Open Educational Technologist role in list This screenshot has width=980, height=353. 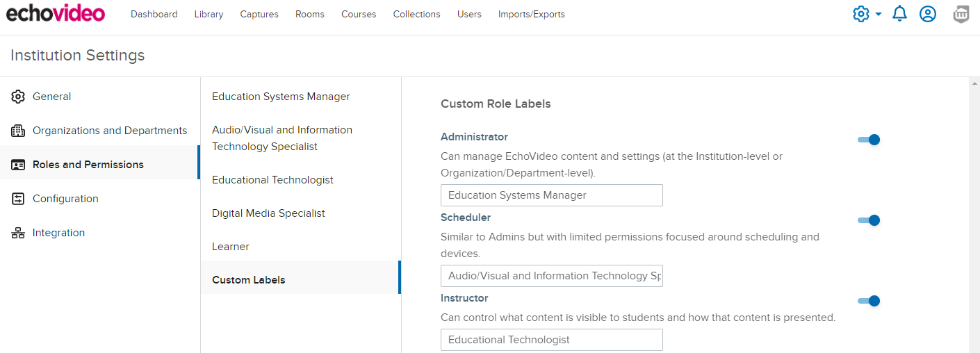click(x=301, y=180)
